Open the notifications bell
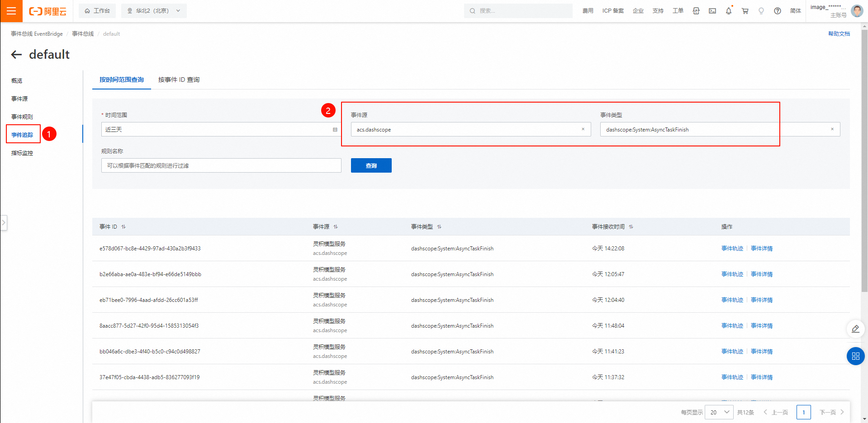Image resolution: width=868 pixels, height=423 pixels. point(729,11)
